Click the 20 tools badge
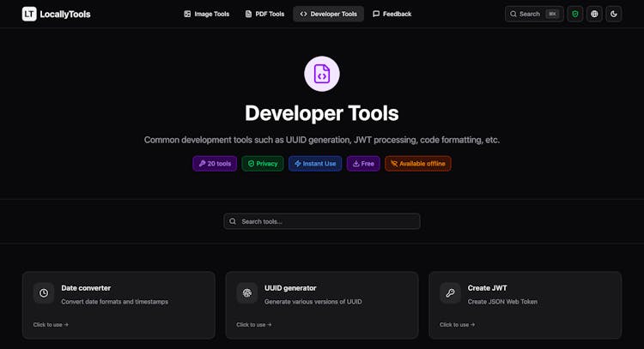Screen dimensions: 644x349 tap(215, 164)
